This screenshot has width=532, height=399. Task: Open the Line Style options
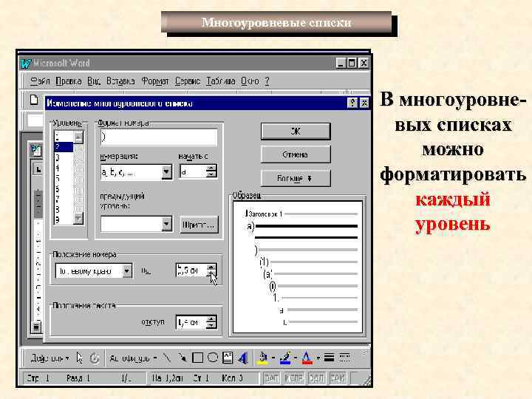click(329, 358)
